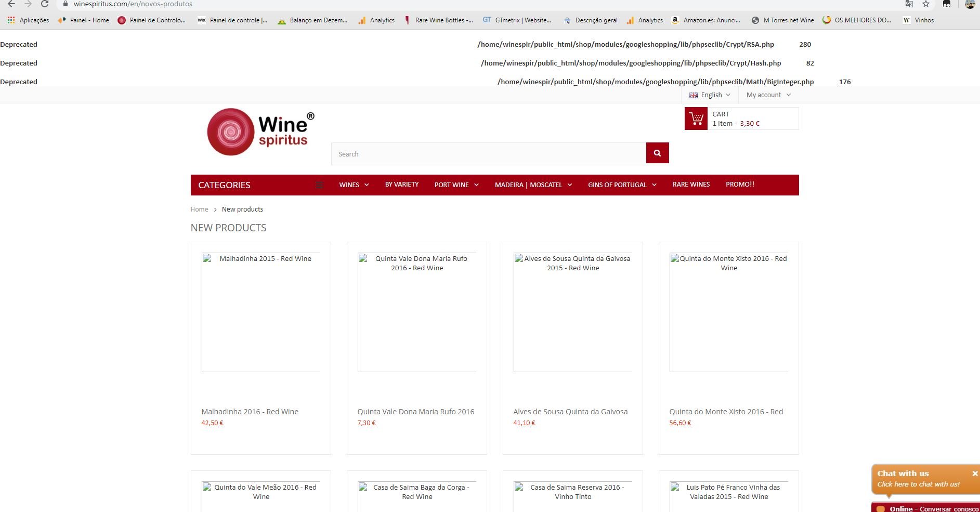Open the Quinta Vale Dona Maria Rufo 2016 title
Viewport: 980px width, 512px height.
[416, 412]
